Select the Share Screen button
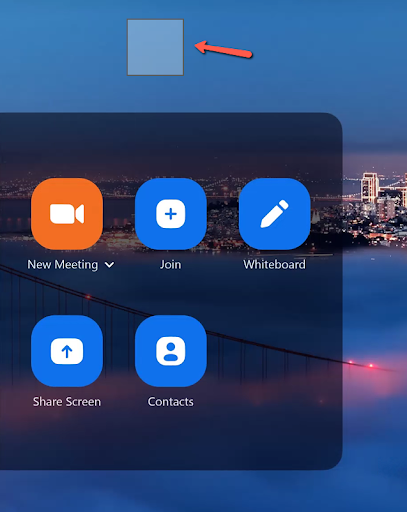Viewport: 407px width, 512px height. pos(67,351)
